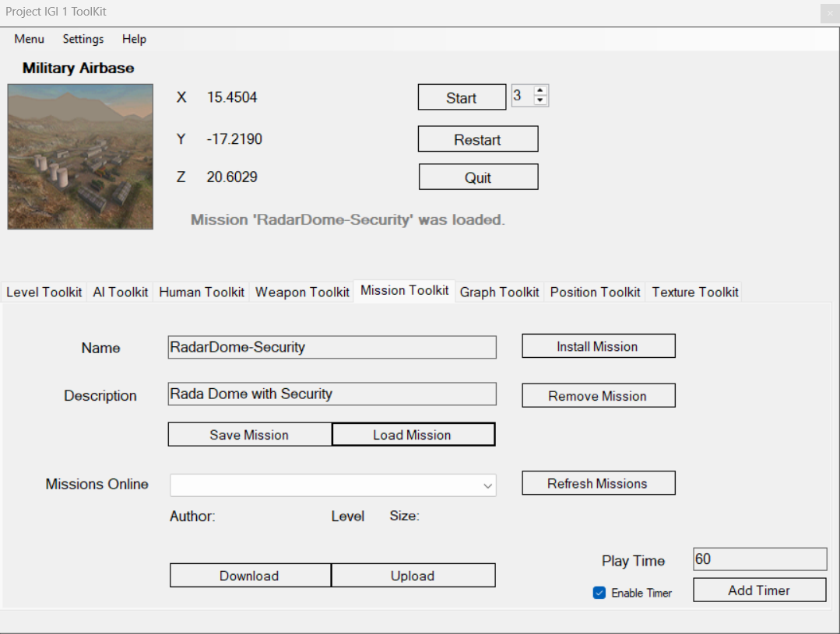The width and height of the screenshot is (840, 634).
Task: Click the Y coordinate value -17.2190
Action: point(234,138)
